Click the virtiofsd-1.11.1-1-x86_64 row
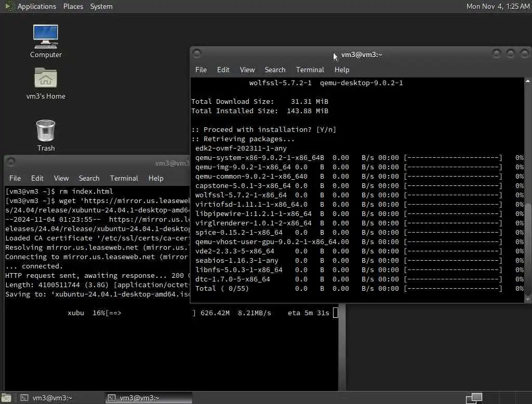Viewport: 532px width, 404px height. pos(360,205)
